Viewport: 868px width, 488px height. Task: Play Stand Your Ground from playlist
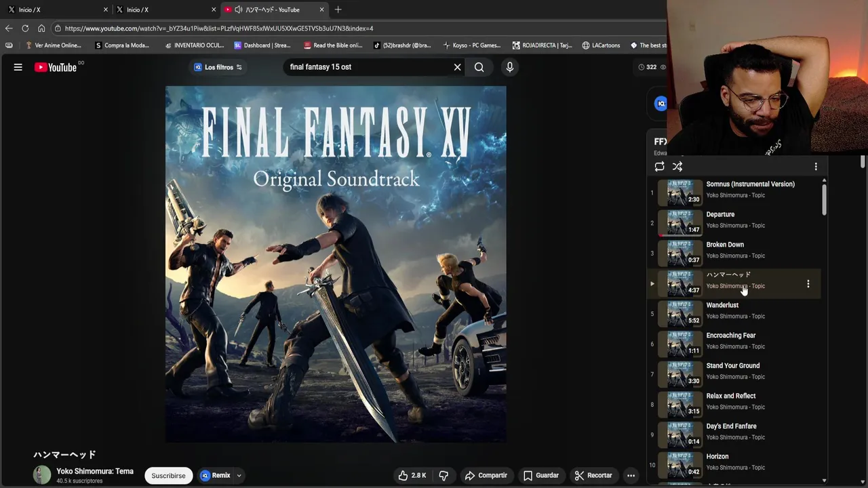point(732,366)
